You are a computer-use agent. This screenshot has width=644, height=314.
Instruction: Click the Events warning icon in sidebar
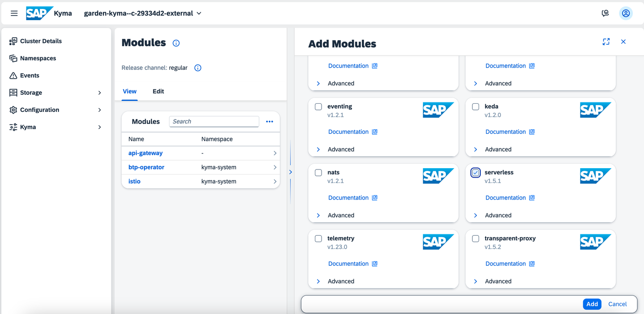13,76
